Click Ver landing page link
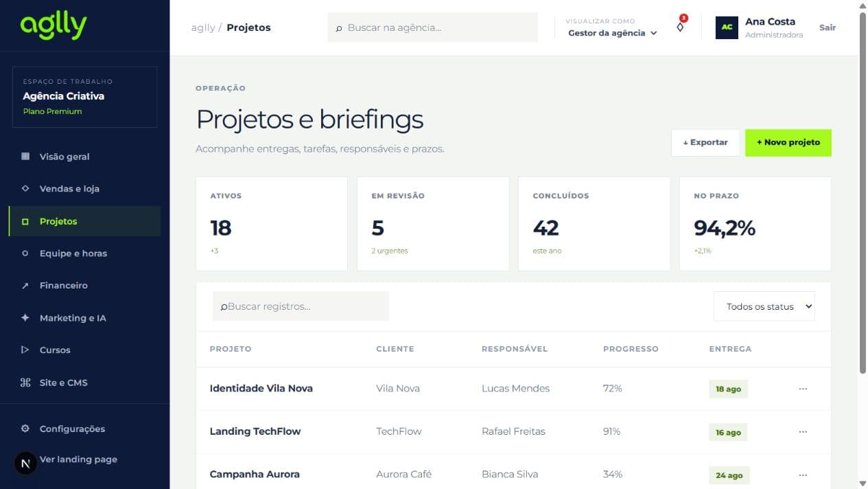Screen dimensions: 868x489 tap(78, 459)
